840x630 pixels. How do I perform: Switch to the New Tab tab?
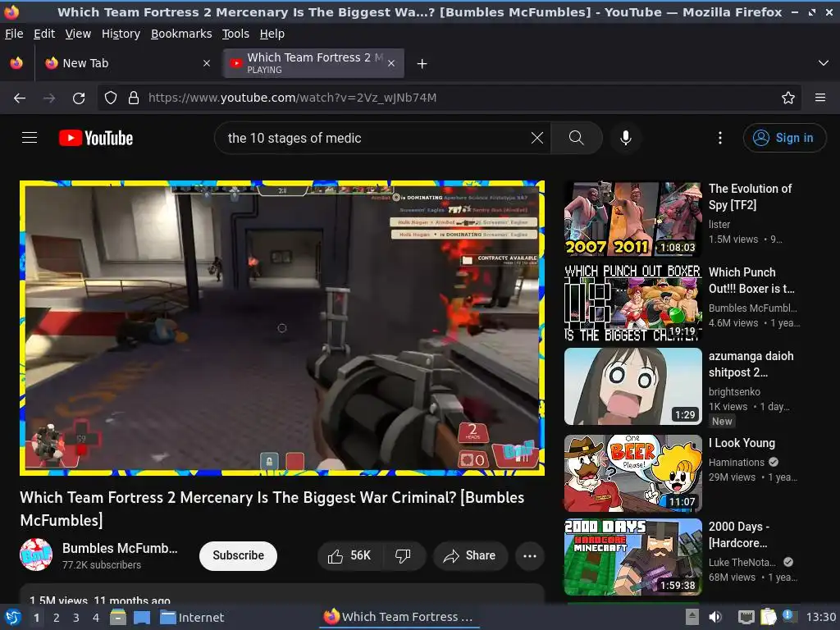coord(127,63)
